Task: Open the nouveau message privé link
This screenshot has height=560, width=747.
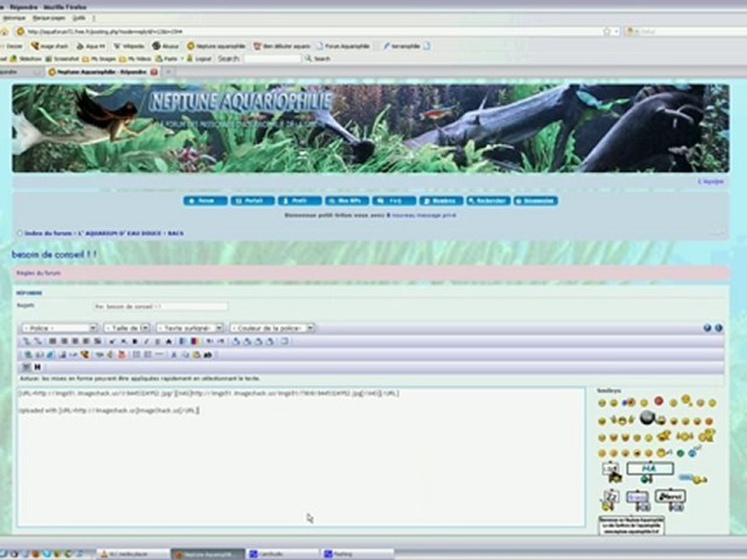Action: tap(424, 215)
